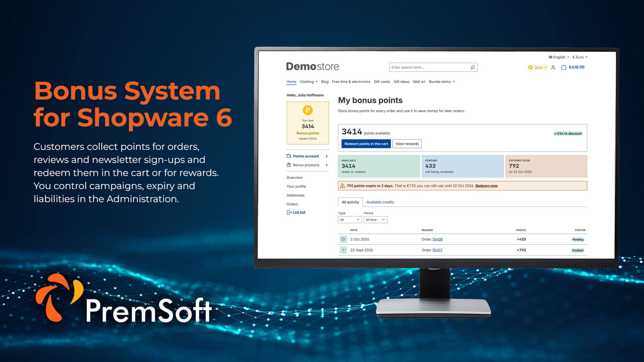Click the View rewards button

(x=407, y=144)
